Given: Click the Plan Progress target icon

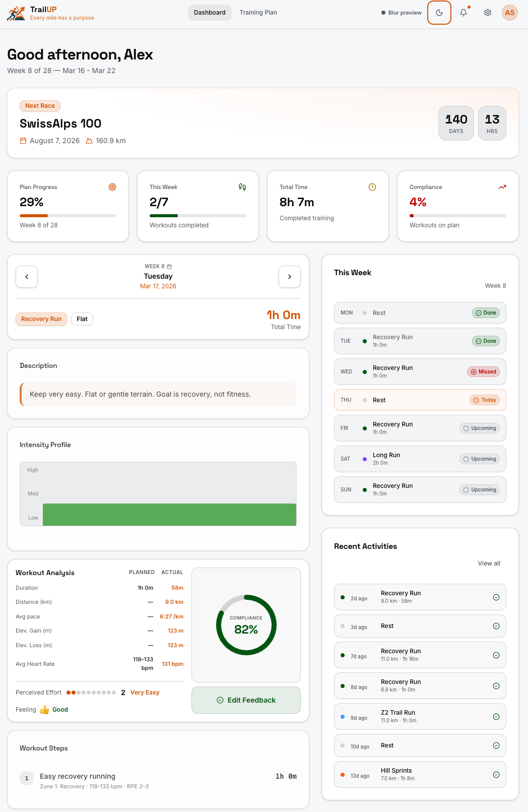Looking at the screenshot, I should pyautogui.click(x=112, y=187).
